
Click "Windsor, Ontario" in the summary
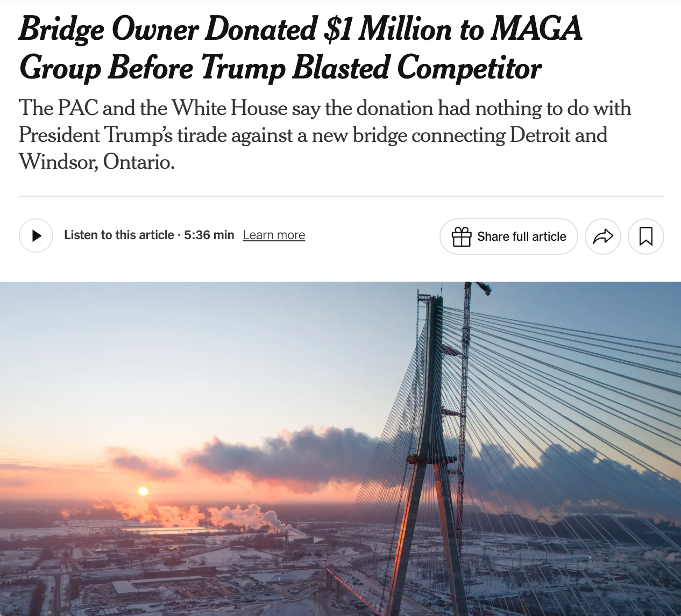(x=97, y=161)
